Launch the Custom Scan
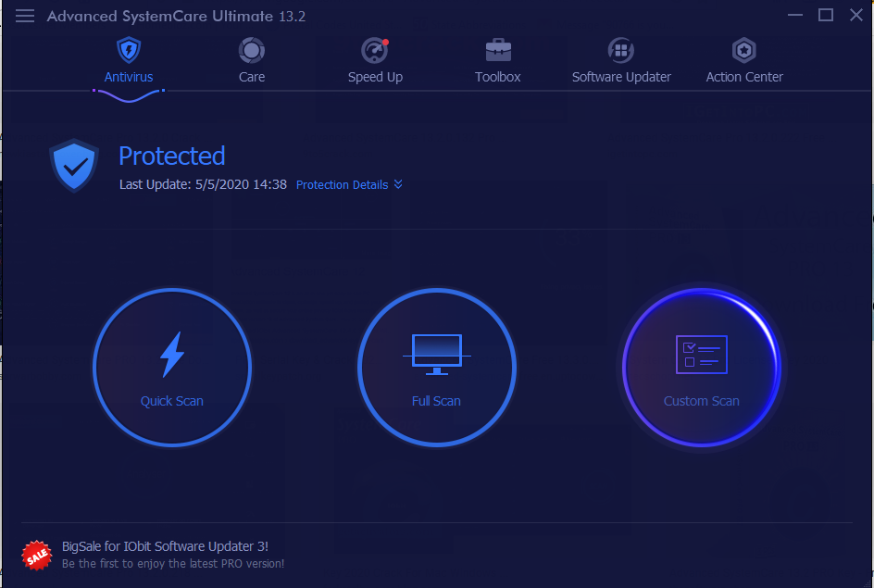874x588 pixels. click(702, 368)
